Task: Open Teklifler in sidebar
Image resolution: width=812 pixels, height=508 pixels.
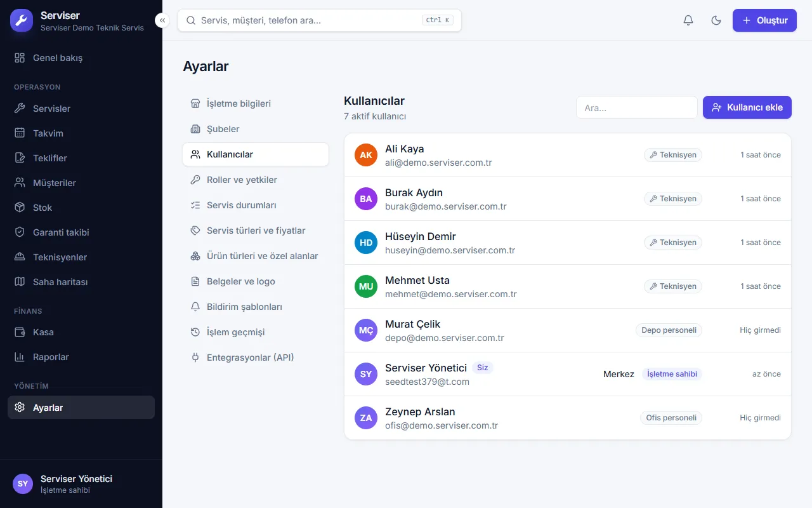Action: click(x=81, y=158)
